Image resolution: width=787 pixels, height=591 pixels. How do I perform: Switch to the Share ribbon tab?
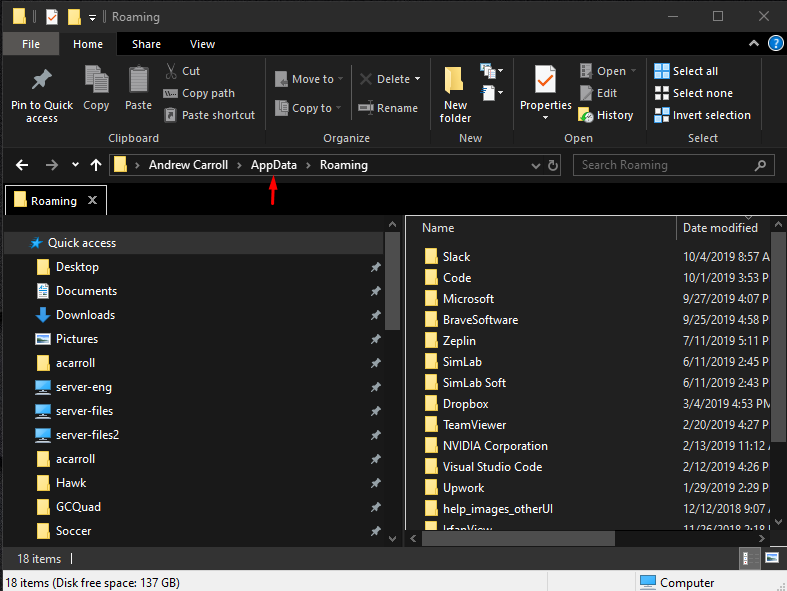pyautogui.click(x=146, y=44)
